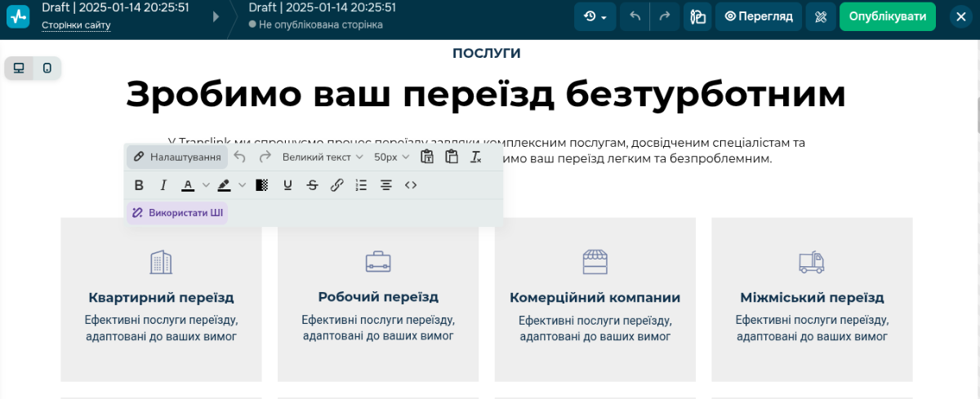
Task: Apply the text color A button
Action: tap(188, 185)
